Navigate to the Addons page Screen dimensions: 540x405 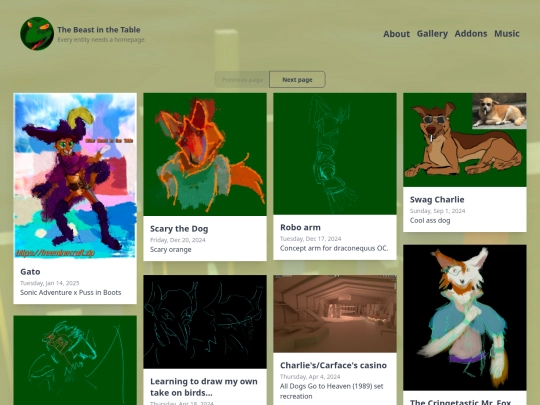tap(471, 33)
